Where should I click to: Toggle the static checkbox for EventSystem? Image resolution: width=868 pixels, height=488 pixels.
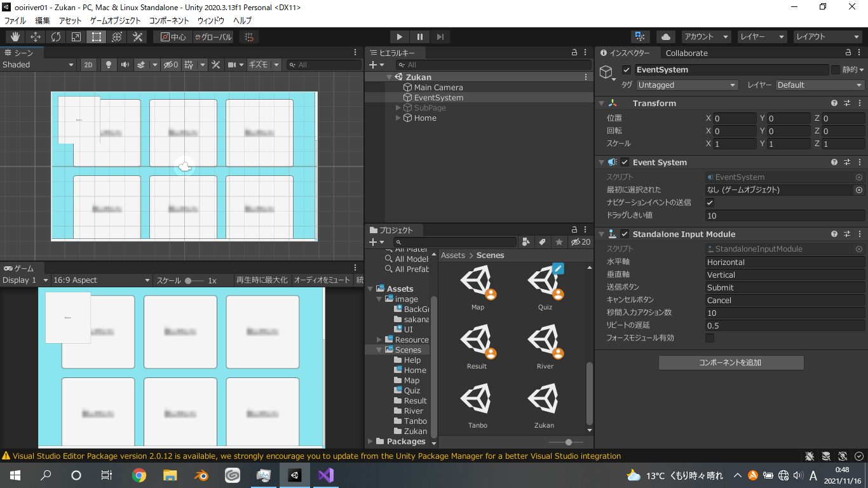(x=836, y=70)
